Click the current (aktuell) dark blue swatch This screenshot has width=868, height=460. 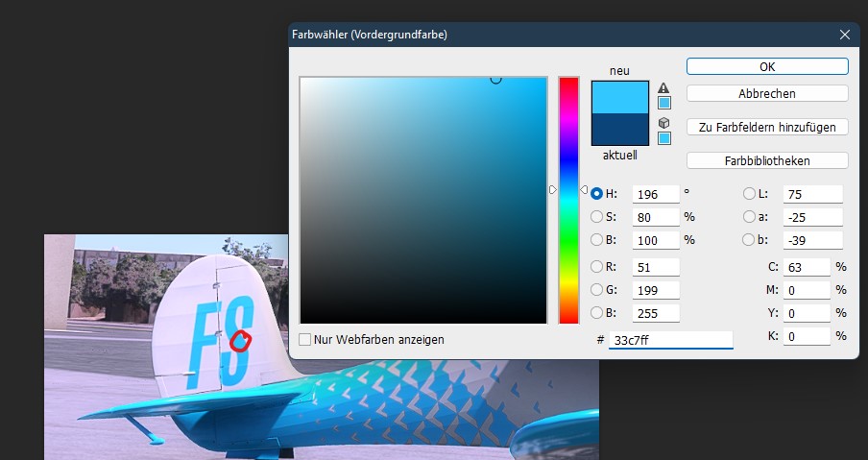click(x=620, y=129)
